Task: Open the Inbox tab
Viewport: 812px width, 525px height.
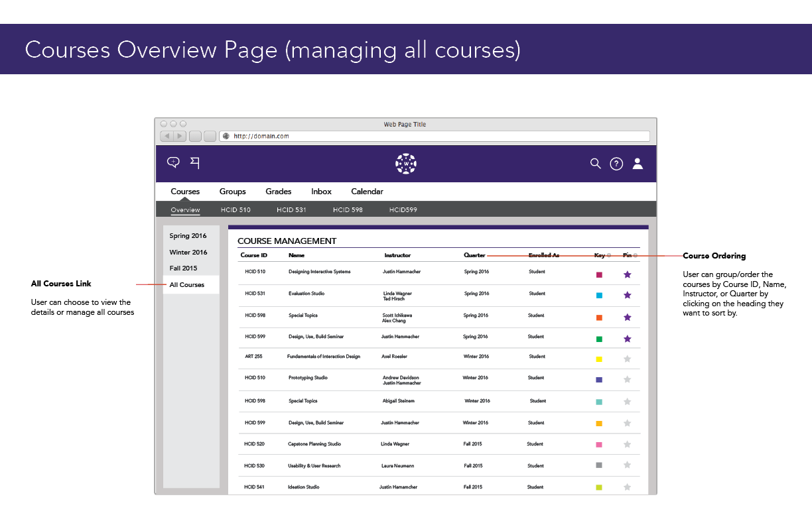Action: click(322, 192)
